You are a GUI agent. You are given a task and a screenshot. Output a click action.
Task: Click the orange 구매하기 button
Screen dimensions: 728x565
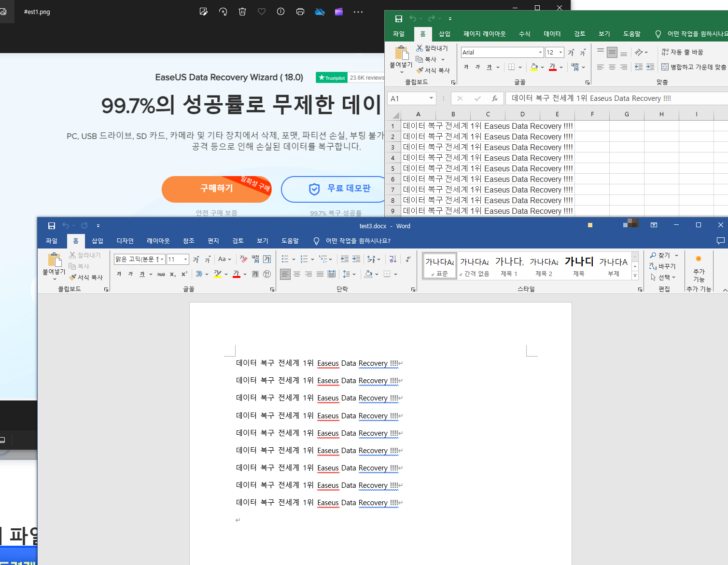(217, 189)
